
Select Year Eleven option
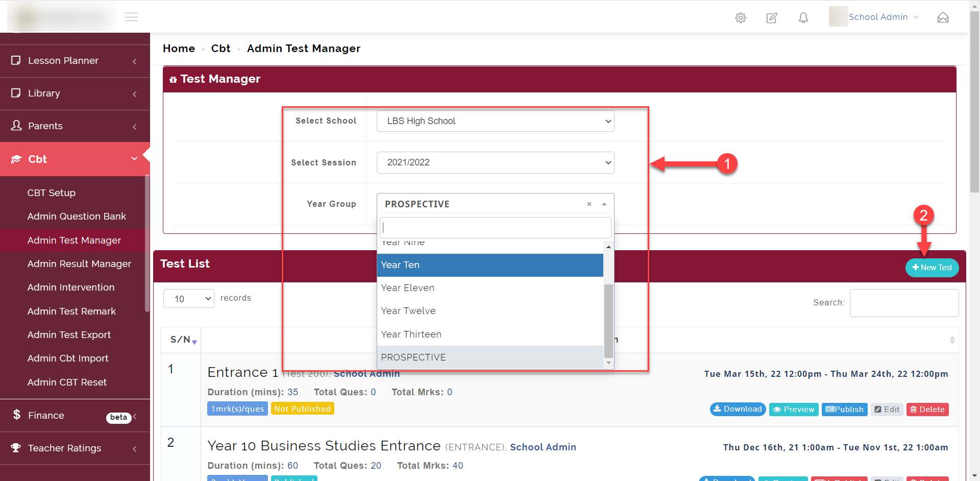pyautogui.click(x=490, y=288)
